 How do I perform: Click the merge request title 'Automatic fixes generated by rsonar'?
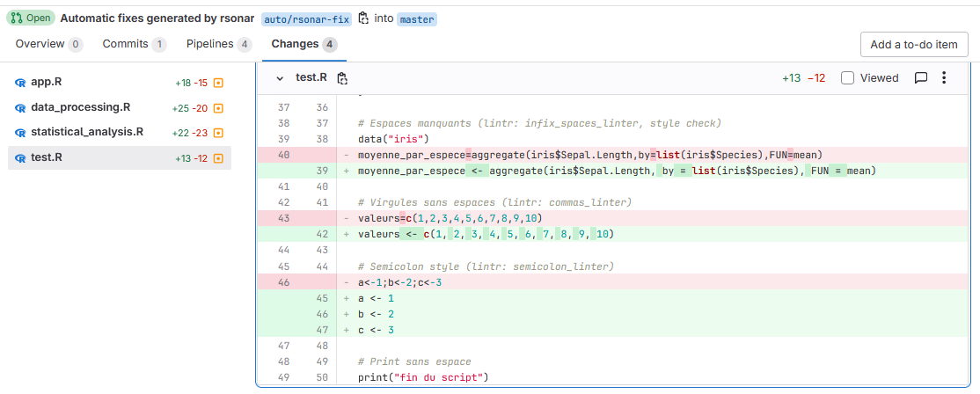pyautogui.click(x=157, y=18)
